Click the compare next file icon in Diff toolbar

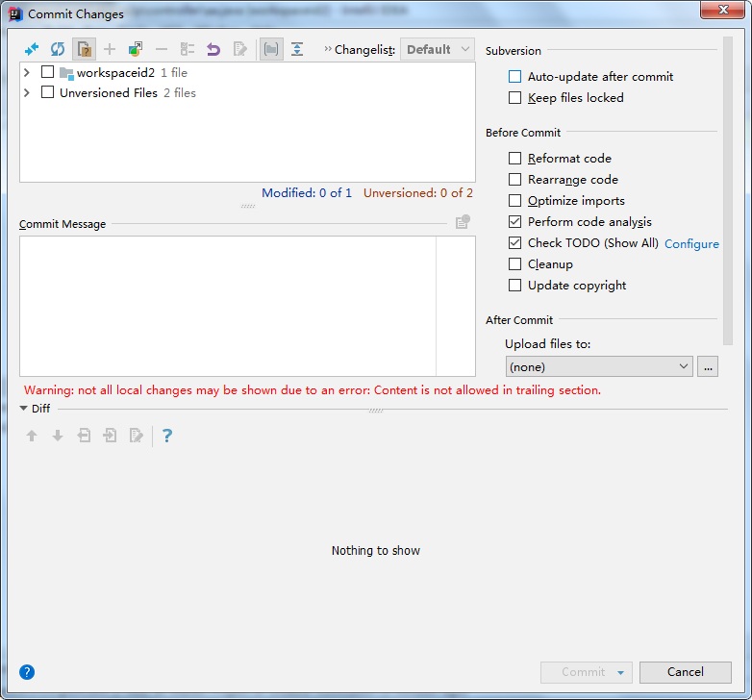110,436
